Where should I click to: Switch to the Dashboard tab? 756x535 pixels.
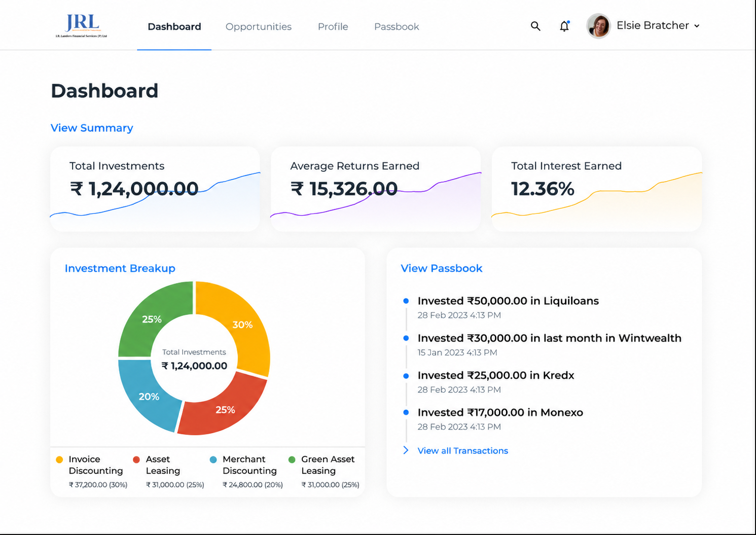coord(174,26)
